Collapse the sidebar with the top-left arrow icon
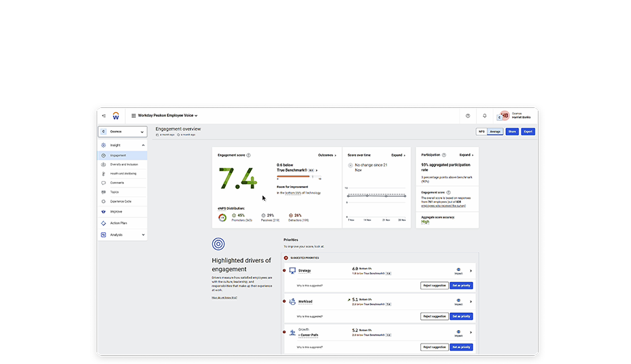The width and height of the screenshot is (631, 364). 103,115
